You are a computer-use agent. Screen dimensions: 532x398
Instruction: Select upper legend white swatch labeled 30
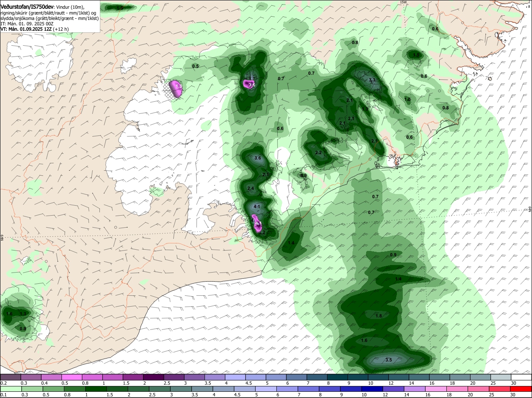(521, 377)
